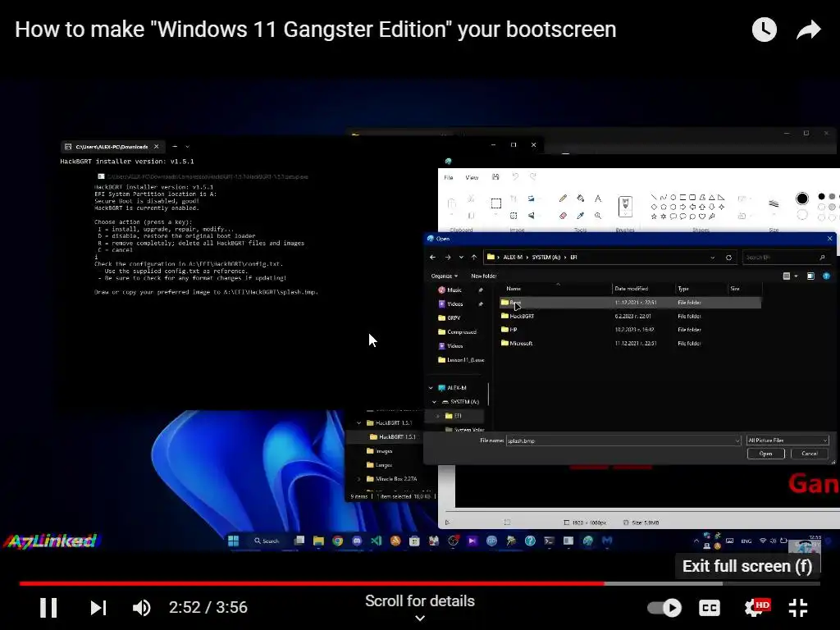Viewport: 840px width, 630px height.
Task: Open Music in the Open dialog sidebar
Action: (x=454, y=290)
